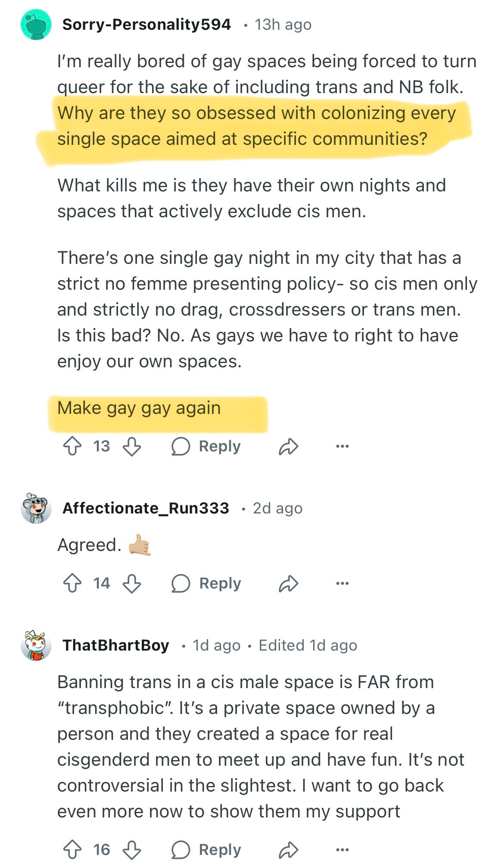Reply to Affectionate_Run333's comment
Screen dimensions: 504x864
pos(206,583)
